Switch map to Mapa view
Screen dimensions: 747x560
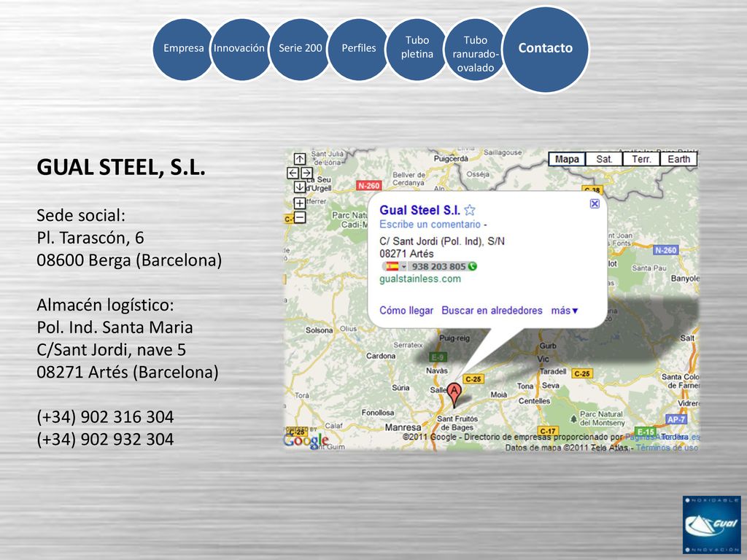567,159
